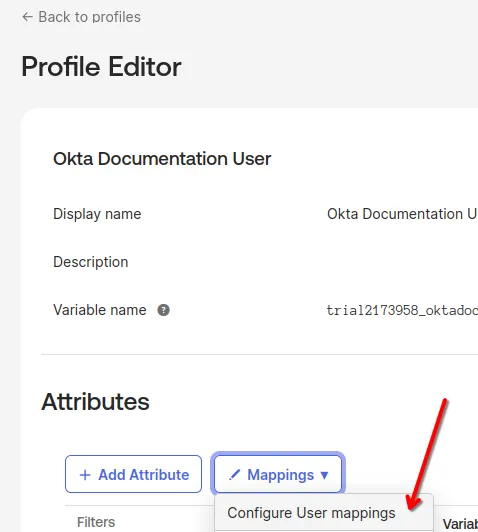
Task: Click the Filters label
Action: pyautogui.click(x=96, y=522)
